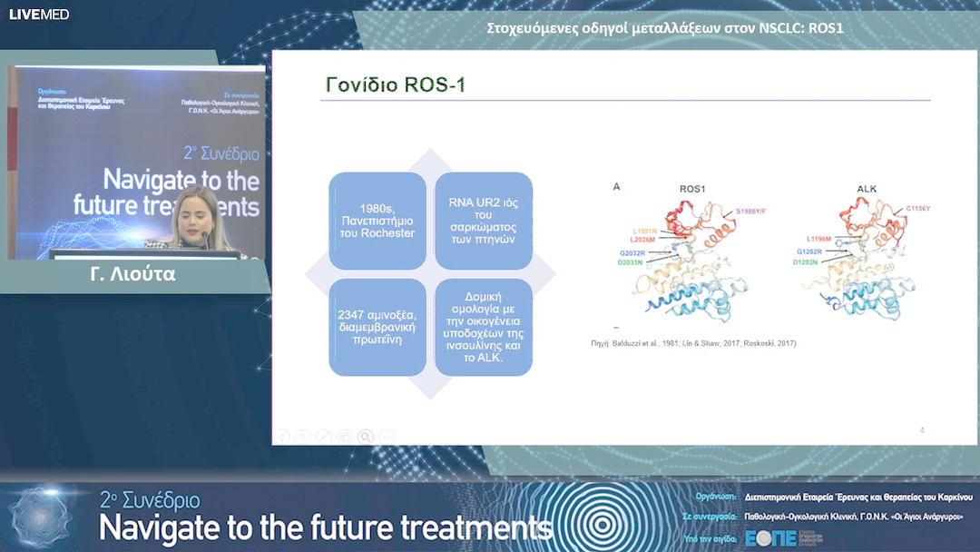This screenshot has height=552, width=980.
Task: Click the LIVEMED logo
Action: (x=39, y=15)
